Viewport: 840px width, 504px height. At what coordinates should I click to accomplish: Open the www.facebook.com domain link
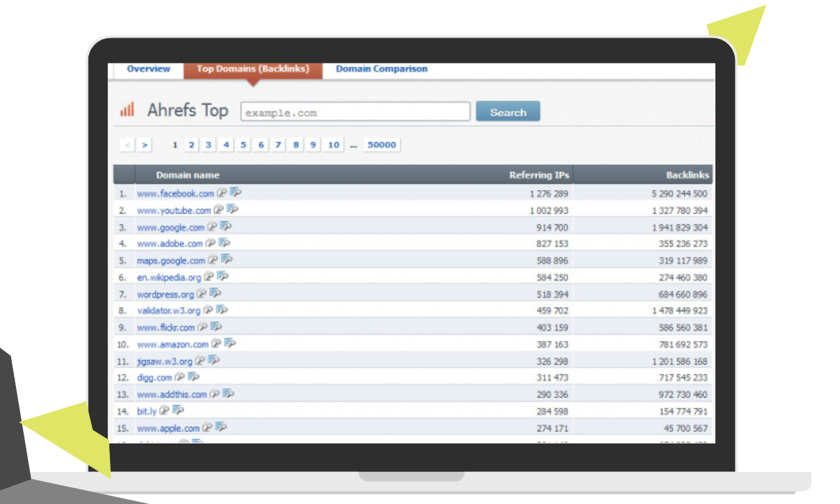point(176,194)
